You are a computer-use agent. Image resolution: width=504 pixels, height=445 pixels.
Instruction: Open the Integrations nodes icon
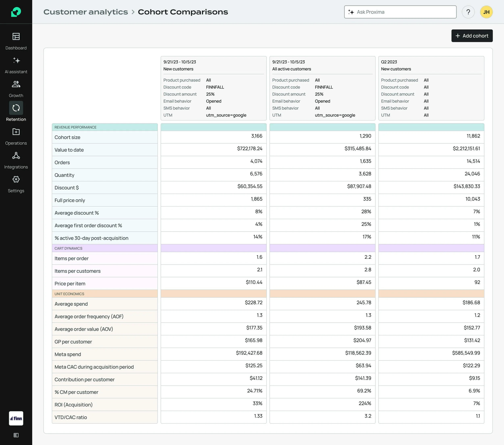click(x=16, y=156)
